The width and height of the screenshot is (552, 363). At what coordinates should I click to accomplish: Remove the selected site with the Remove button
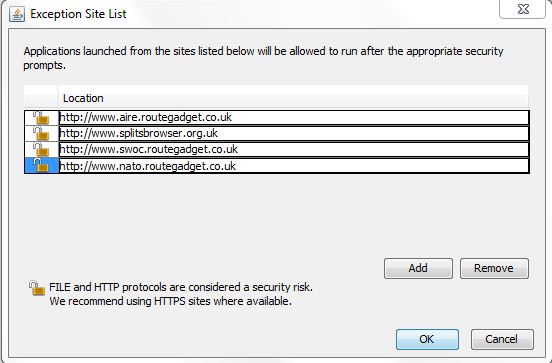tap(494, 268)
